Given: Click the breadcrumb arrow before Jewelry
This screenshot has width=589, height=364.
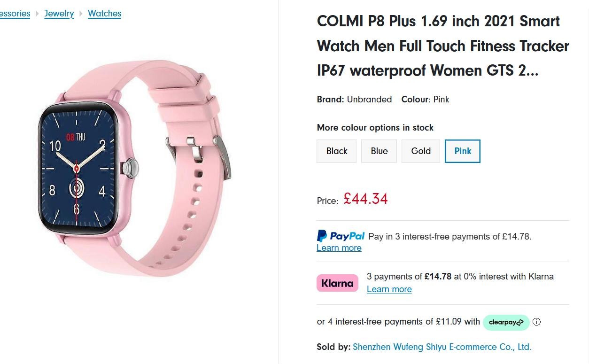Looking at the screenshot, I should (x=38, y=14).
